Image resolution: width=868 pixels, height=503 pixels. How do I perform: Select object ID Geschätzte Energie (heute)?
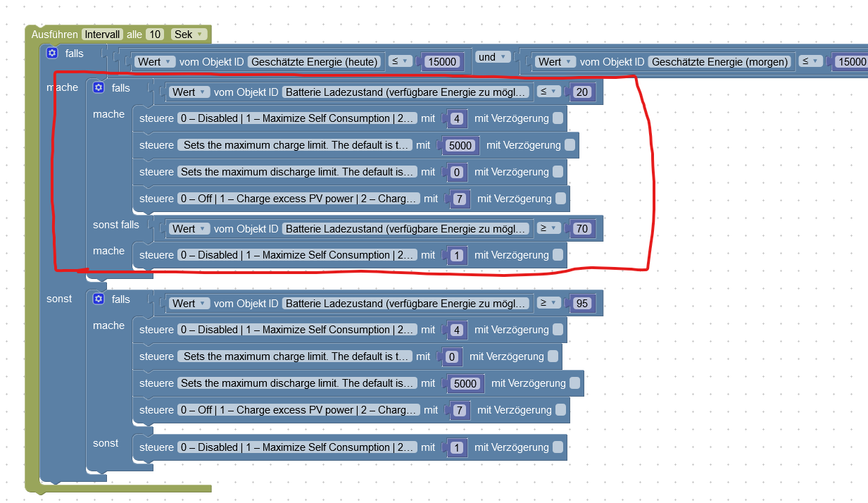point(316,61)
